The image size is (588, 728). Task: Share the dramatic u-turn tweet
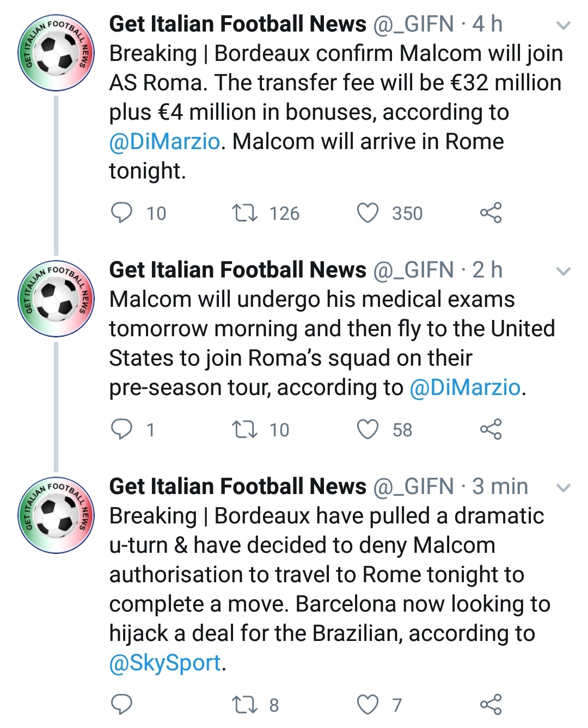point(491,705)
